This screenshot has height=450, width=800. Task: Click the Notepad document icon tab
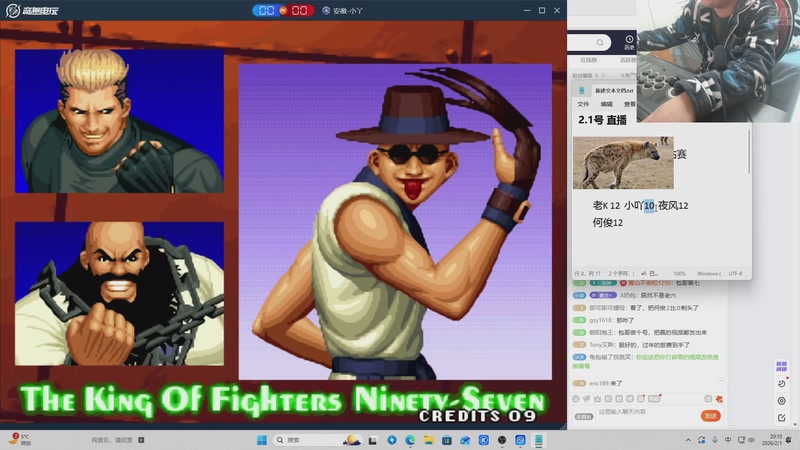coord(581,90)
